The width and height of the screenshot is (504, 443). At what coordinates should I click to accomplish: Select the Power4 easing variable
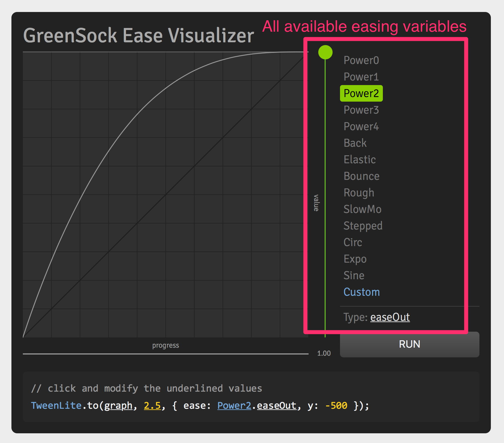tap(361, 126)
